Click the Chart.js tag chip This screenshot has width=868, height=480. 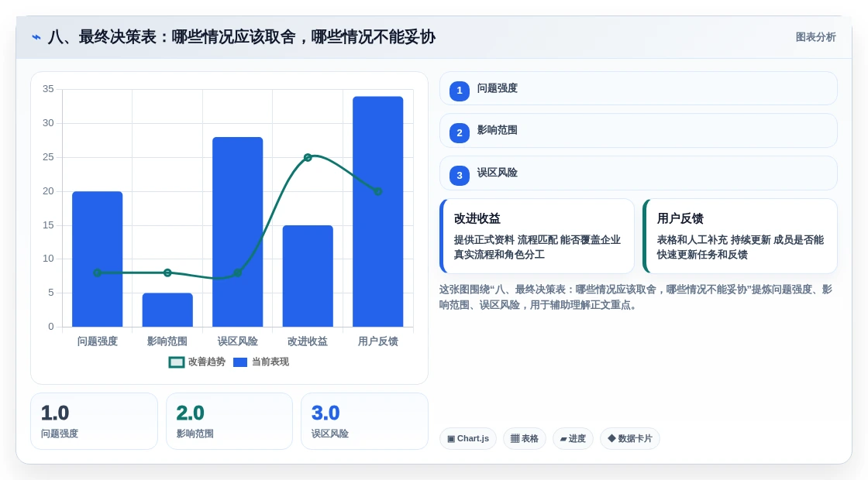click(468, 438)
